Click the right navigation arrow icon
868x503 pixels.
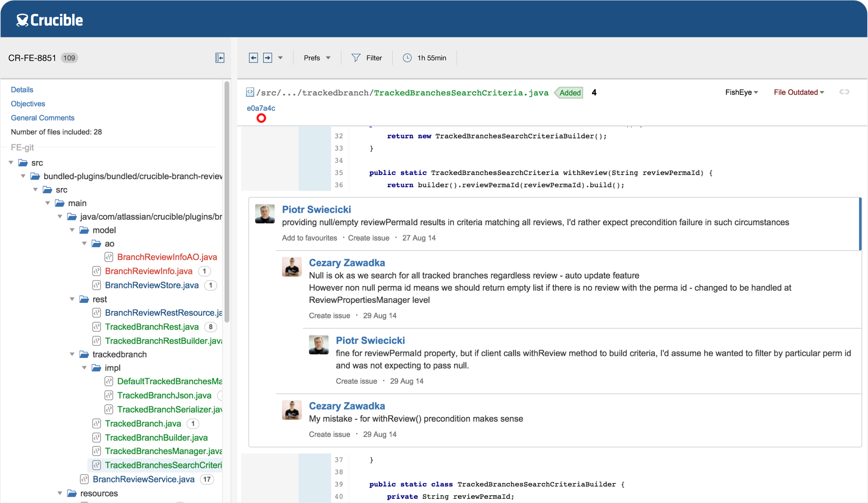[267, 58]
